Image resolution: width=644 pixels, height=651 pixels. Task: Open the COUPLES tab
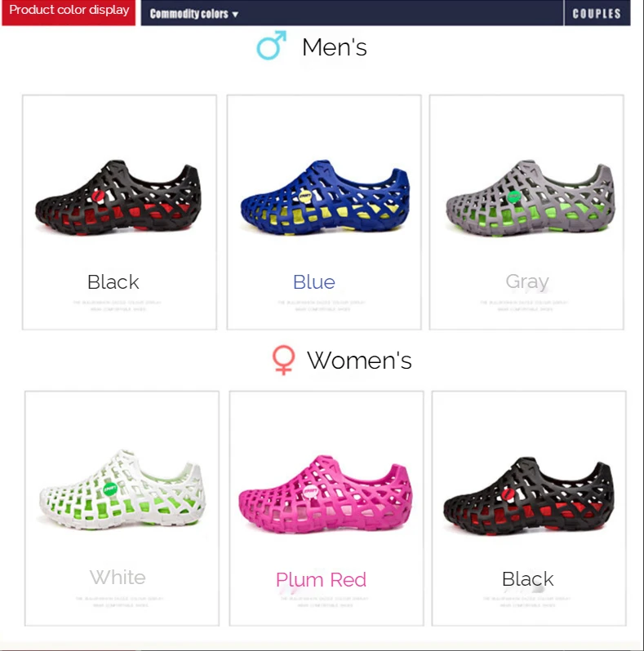coord(597,13)
